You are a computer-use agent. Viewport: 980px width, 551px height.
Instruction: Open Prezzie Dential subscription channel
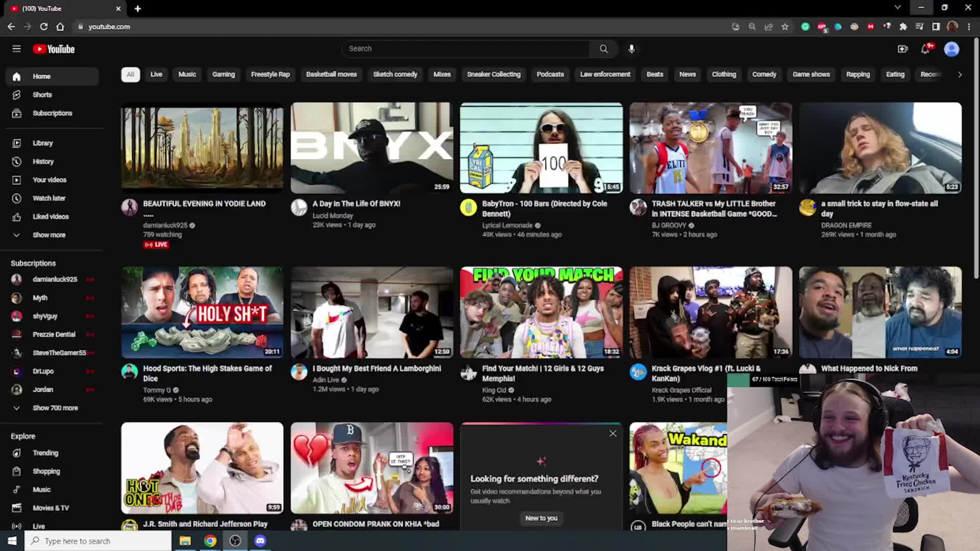point(51,335)
